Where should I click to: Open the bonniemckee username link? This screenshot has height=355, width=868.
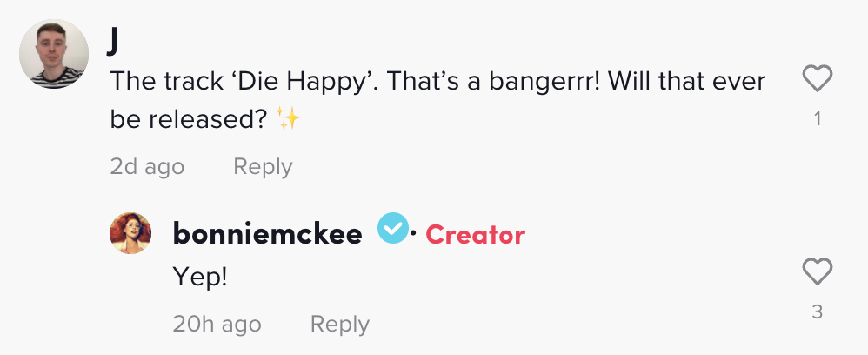click(267, 233)
